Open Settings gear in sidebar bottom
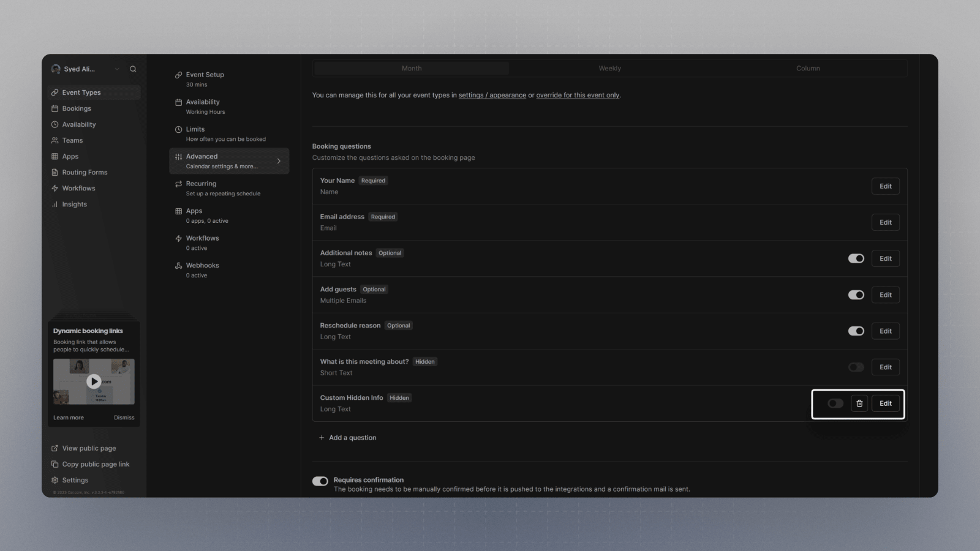The width and height of the screenshot is (980, 551). 55,480
